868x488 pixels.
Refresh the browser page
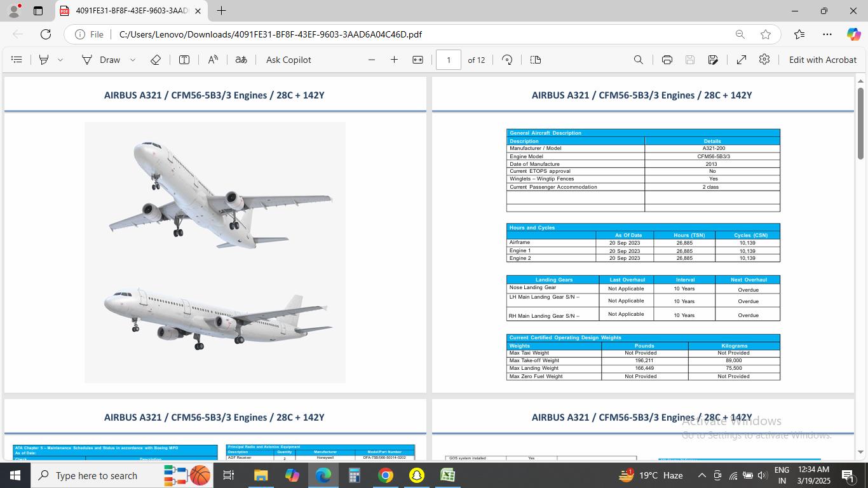[46, 34]
